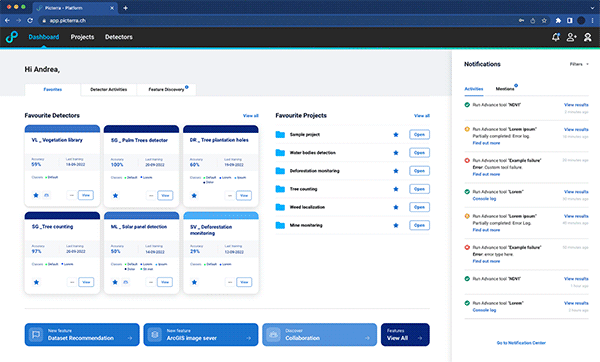Select the Favorites tab
600x362 pixels.
[x=53, y=90]
